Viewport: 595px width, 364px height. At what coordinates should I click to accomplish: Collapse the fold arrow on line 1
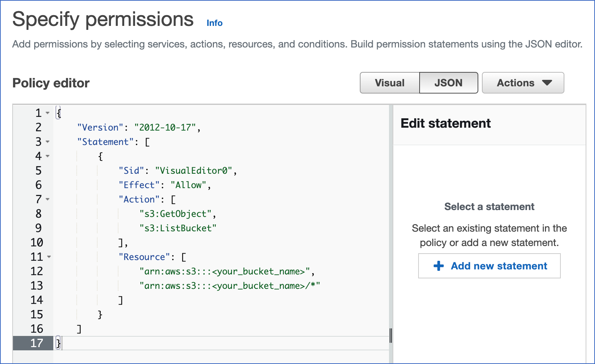[48, 113]
